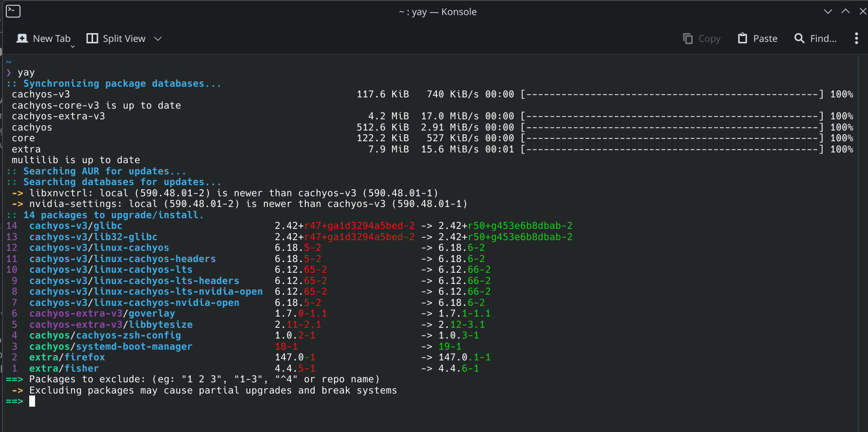Click the new goverlay version '1.7.1-1.1'
The image size is (868, 432).
coord(464,314)
